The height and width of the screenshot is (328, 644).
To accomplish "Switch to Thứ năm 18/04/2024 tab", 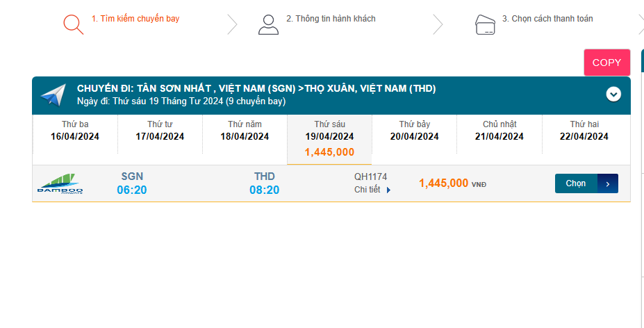I will (245, 131).
